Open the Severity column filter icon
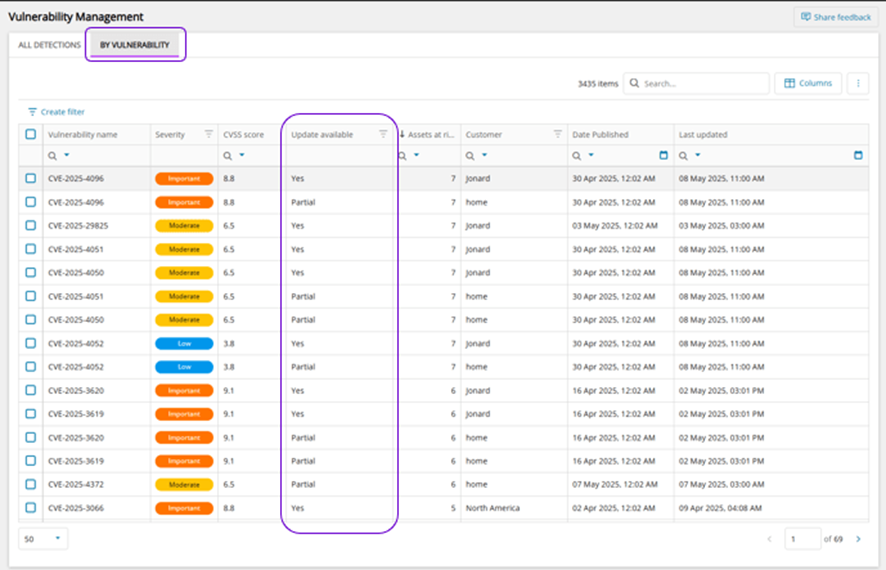The width and height of the screenshot is (886, 570). click(x=209, y=134)
